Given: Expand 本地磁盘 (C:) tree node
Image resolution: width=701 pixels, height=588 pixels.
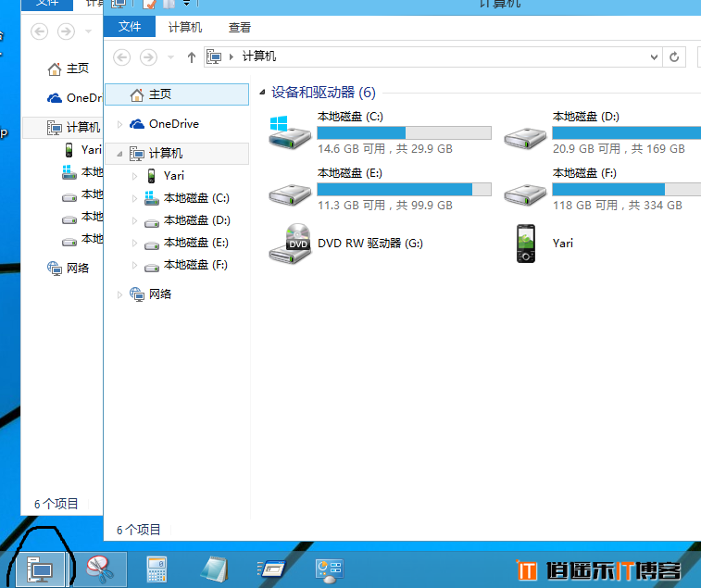Looking at the screenshot, I should click(134, 198).
